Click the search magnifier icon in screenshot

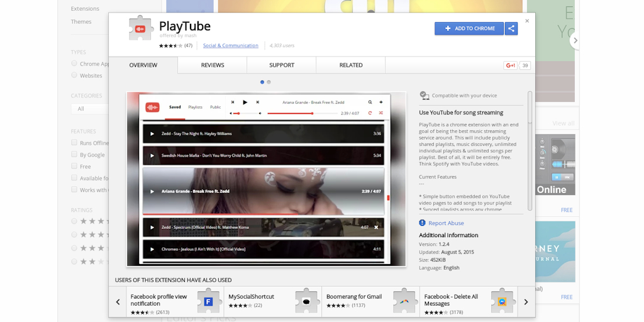pos(370,102)
